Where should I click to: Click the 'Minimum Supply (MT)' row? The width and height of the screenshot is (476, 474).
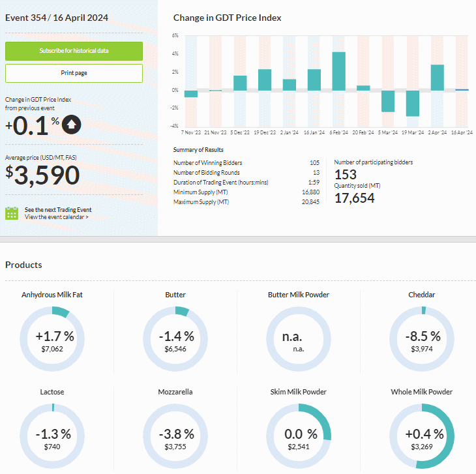click(246, 192)
